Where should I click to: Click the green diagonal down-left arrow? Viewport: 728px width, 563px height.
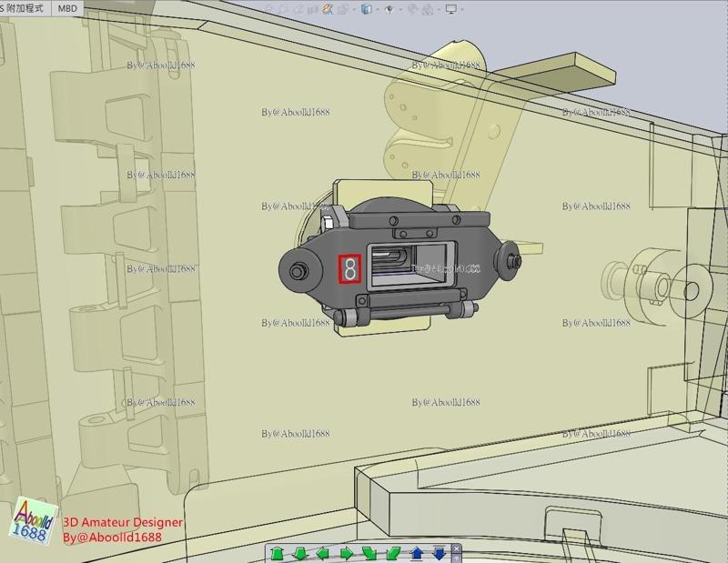[393, 553]
